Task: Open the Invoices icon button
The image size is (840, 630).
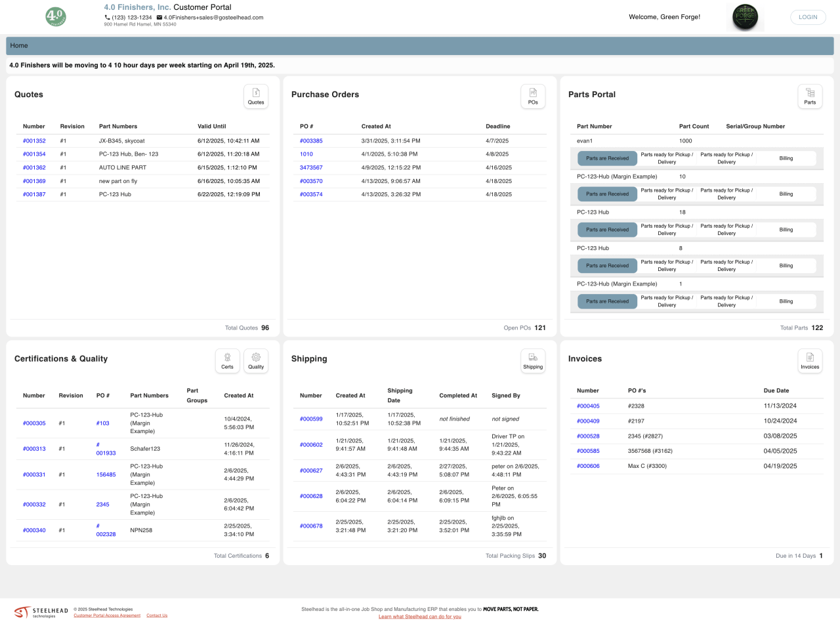Action: (810, 361)
